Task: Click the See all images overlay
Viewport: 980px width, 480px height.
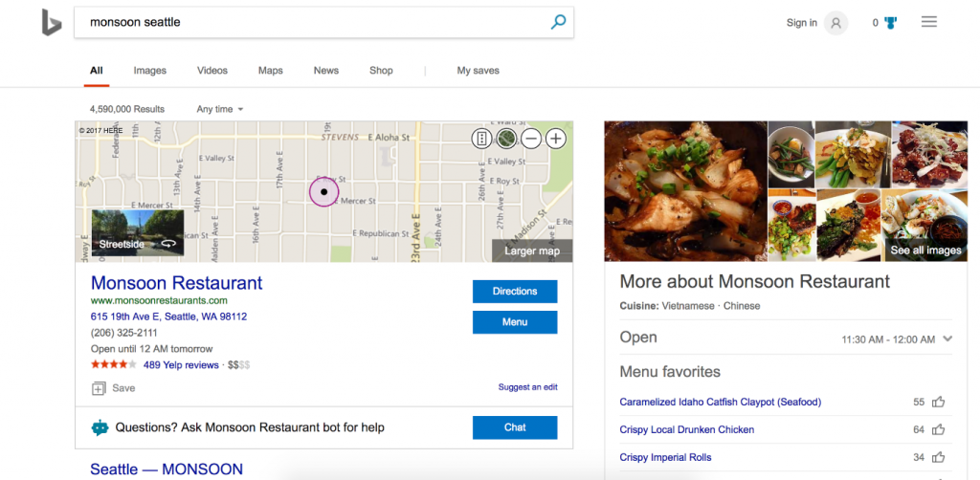Action: 925,251
